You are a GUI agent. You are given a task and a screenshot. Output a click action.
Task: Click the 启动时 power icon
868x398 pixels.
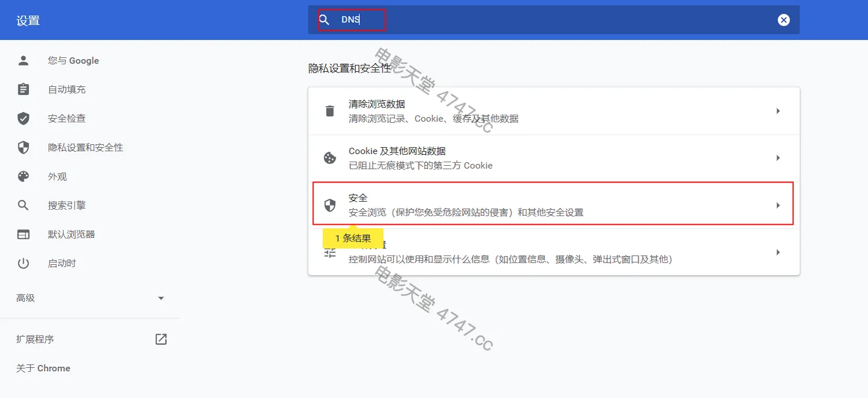click(23, 264)
